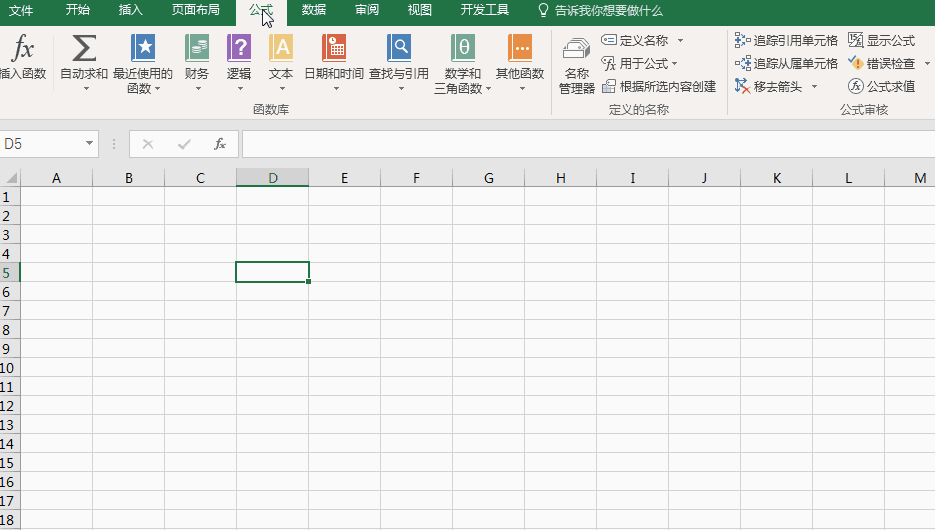Click the fx icon beside the formula bar
Screen dimensions: 935x530
click(x=220, y=144)
